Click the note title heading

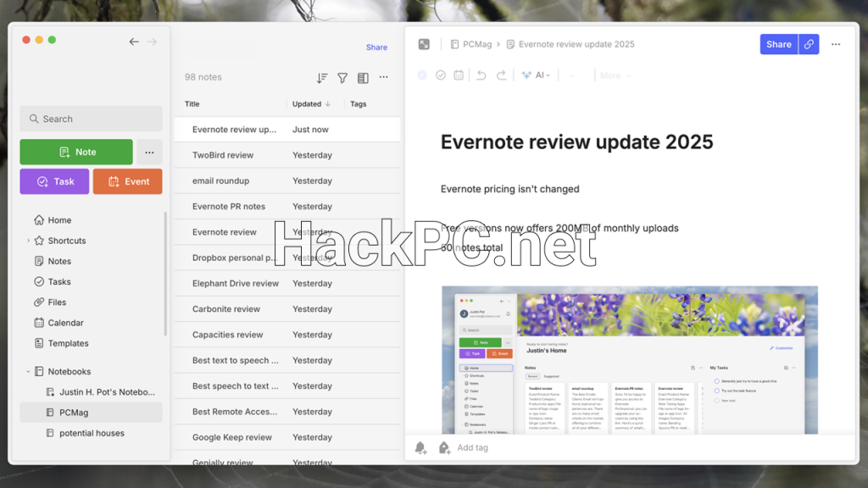(576, 142)
